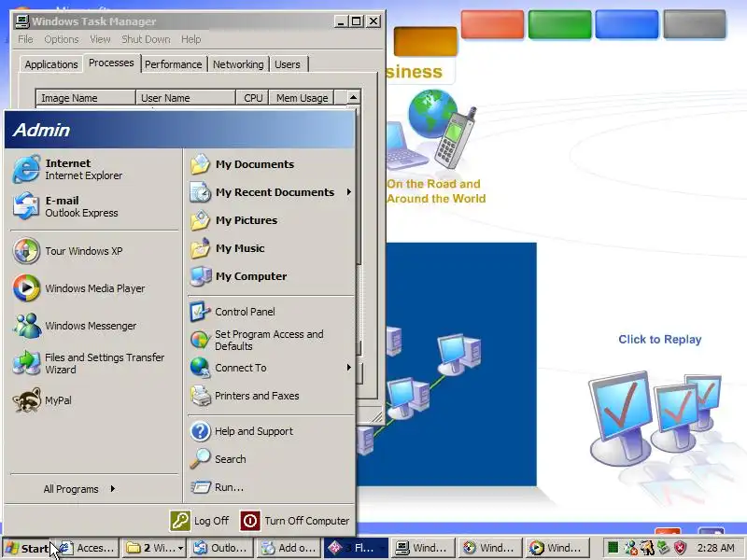The image size is (747, 560).
Task: Expand My Recent Documents submenu
Action: coord(271,192)
